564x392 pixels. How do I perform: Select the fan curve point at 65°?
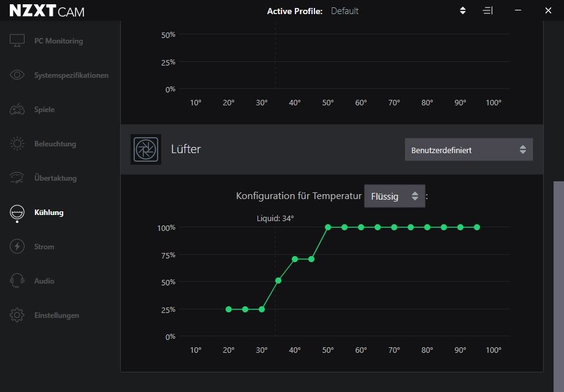[x=378, y=227]
